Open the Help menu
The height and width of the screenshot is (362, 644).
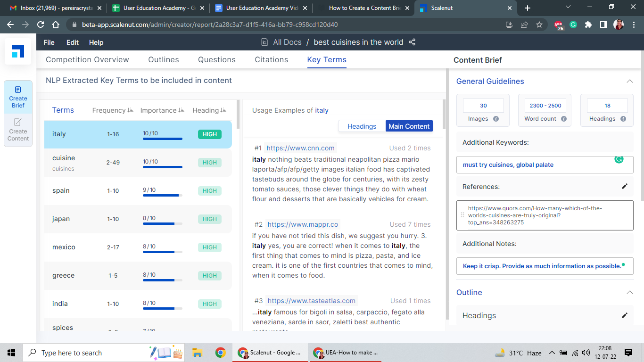click(x=96, y=42)
